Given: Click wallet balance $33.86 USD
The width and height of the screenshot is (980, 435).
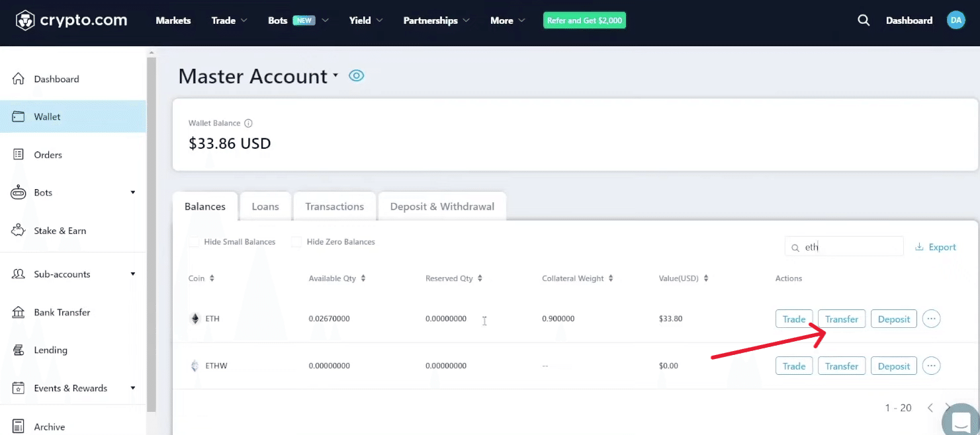Looking at the screenshot, I should coord(230,143).
